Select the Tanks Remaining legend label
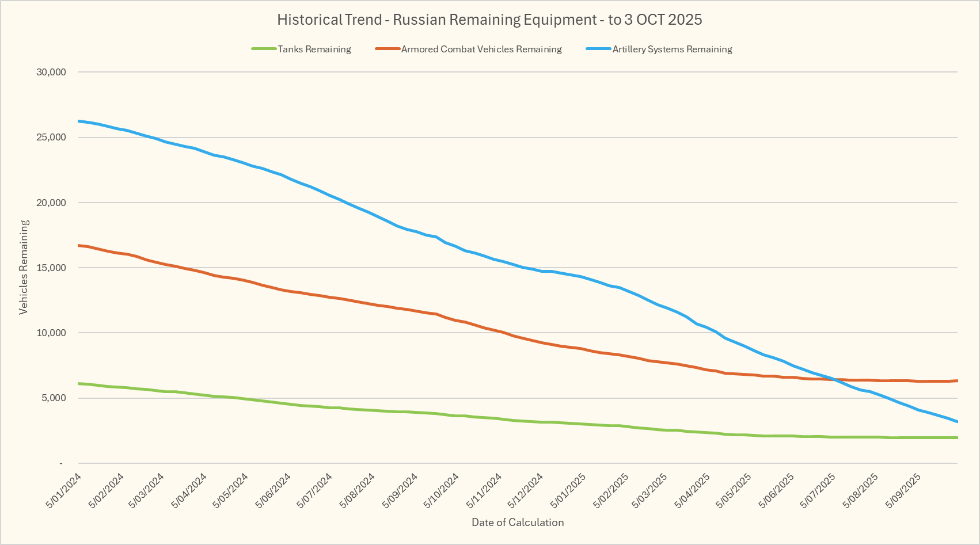The image size is (980, 545). (314, 49)
